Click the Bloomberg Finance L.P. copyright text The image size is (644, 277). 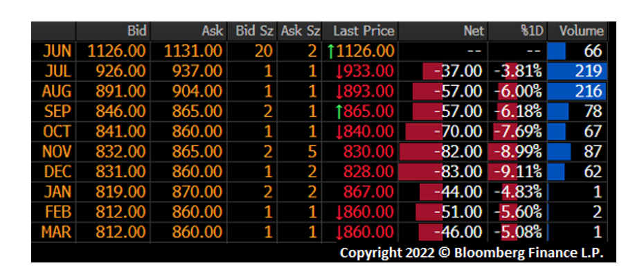(x=471, y=253)
